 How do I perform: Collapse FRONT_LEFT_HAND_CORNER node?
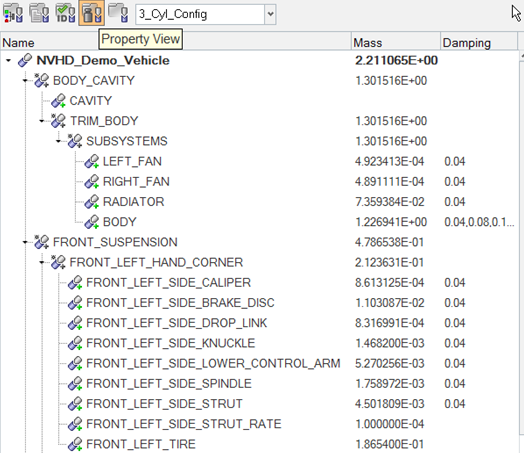point(41,263)
